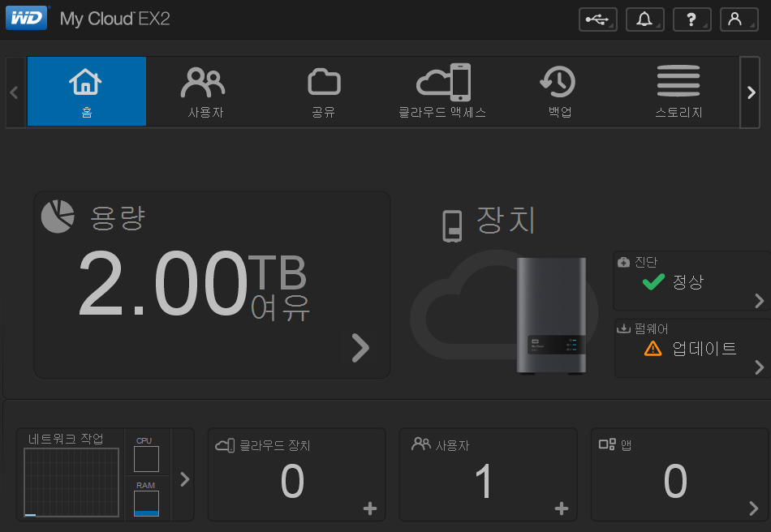Open the notifications bell icon
This screenshot has height=532, width=771.
[x=644, y=19]
